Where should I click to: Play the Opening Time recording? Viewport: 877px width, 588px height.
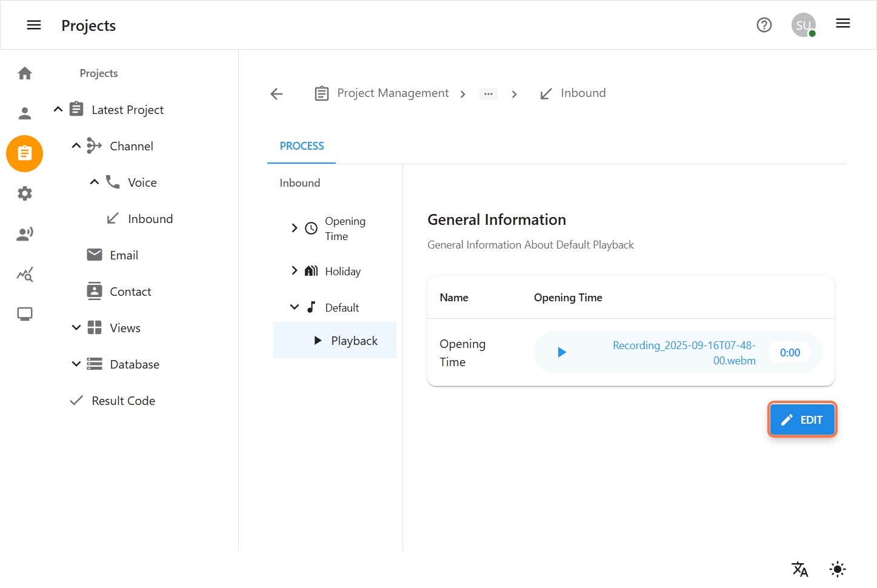click(561, 352)
